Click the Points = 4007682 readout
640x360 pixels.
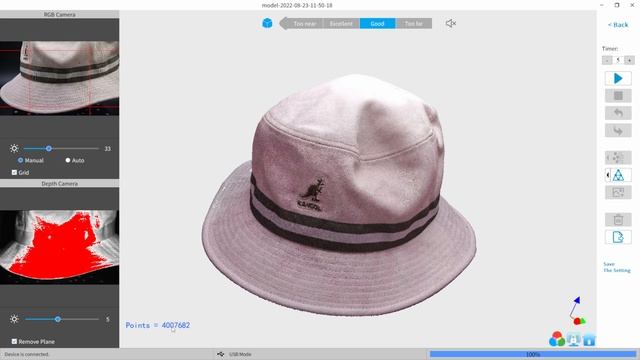coord(158,325)
